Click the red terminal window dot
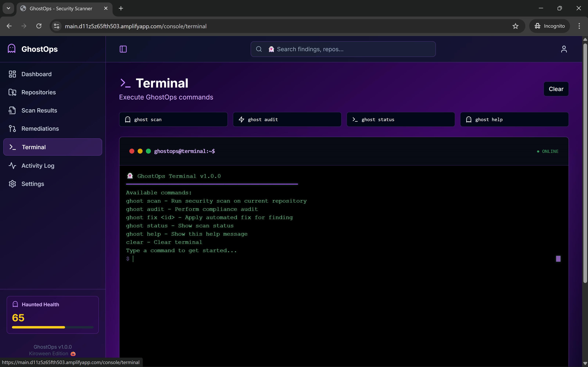The image size is (588, 367). pos(132,151)
